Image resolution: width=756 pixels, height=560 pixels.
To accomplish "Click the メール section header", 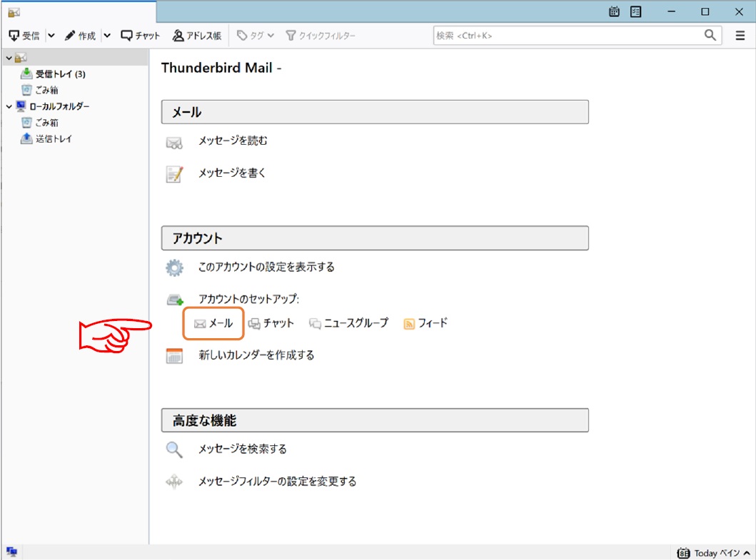I will click(x=375, y=112).
